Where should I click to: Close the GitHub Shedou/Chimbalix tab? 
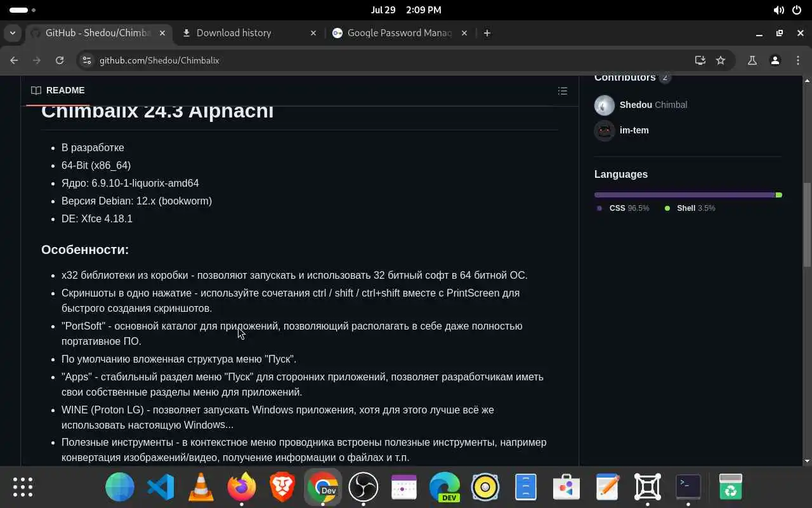[x=162, y=33]
